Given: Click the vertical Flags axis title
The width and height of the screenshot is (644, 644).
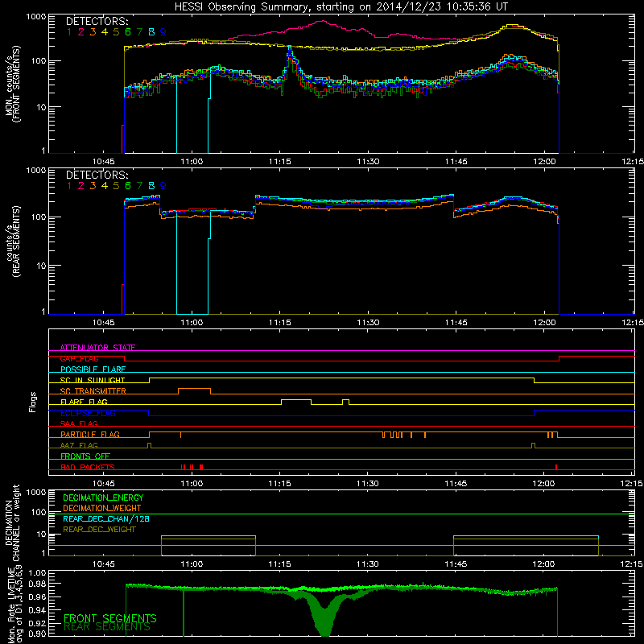Looking at the screenshot, I should click(x=33, y=402).
